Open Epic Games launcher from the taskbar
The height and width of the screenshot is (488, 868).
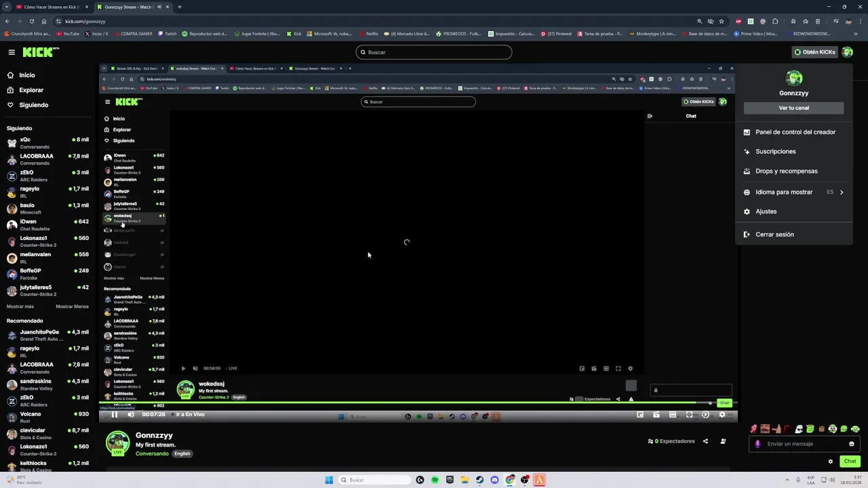point(450,480)
